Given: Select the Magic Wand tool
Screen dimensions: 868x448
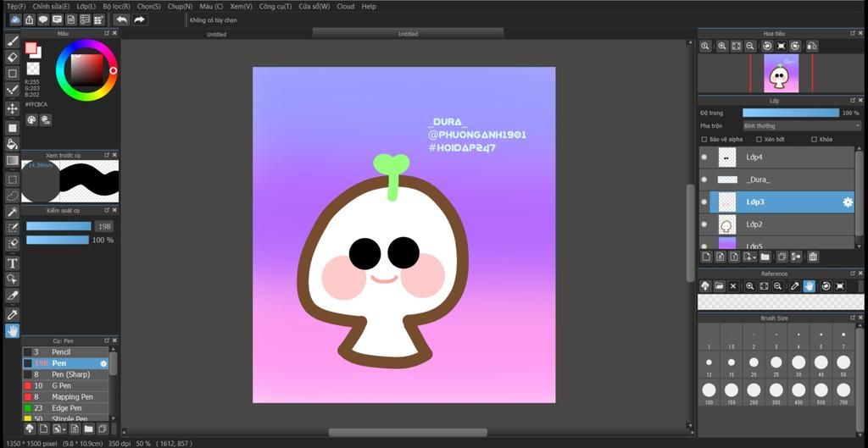Looking at the screenshot, I should point(12,212).
